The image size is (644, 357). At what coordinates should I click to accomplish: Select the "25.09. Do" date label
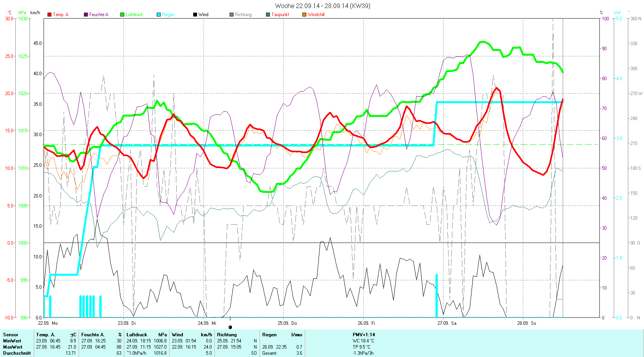[x=287, y=323]
